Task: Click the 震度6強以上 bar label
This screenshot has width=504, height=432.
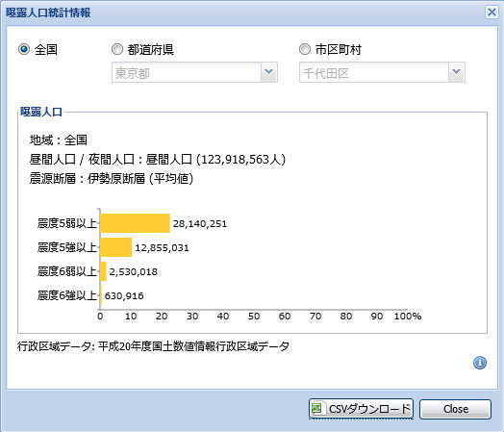Action: click(x=67, y=295)
